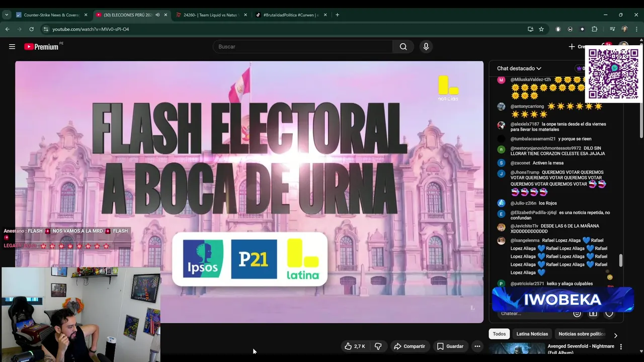The height and width of the screenshot is (362, 644).
Task: Click the search magnifier button
Action: point(404,47)
